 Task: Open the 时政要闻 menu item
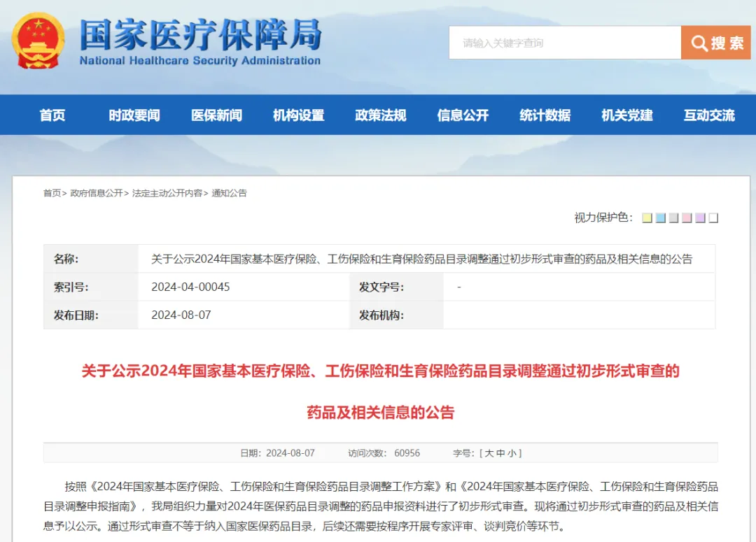point(134,115)
